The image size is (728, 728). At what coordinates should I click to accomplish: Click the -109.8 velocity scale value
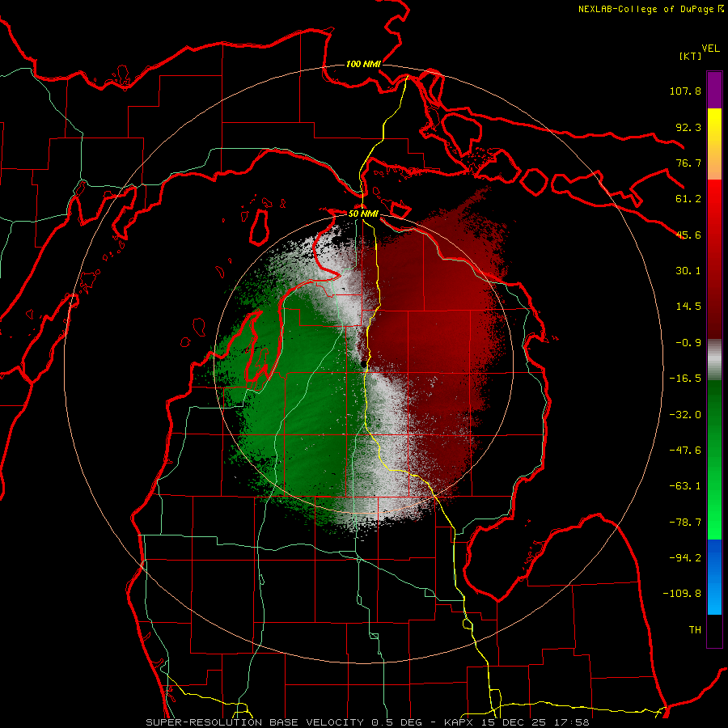click(682, 594)
